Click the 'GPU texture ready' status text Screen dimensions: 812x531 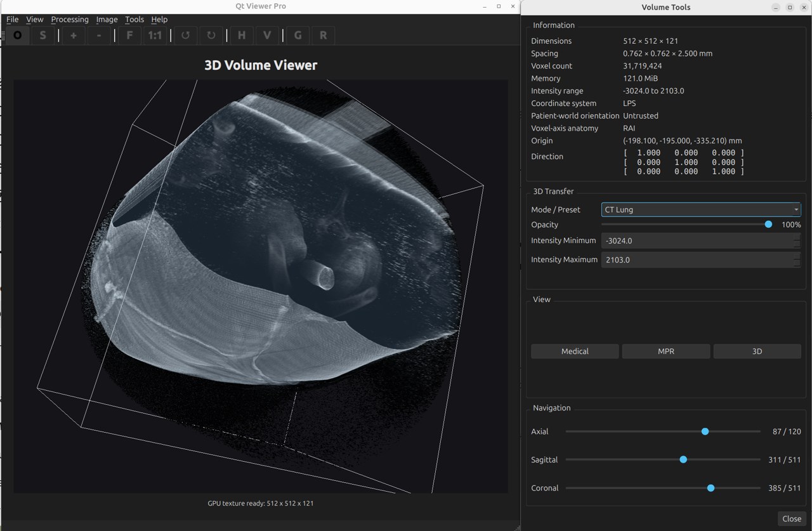[x=261, y=503]
